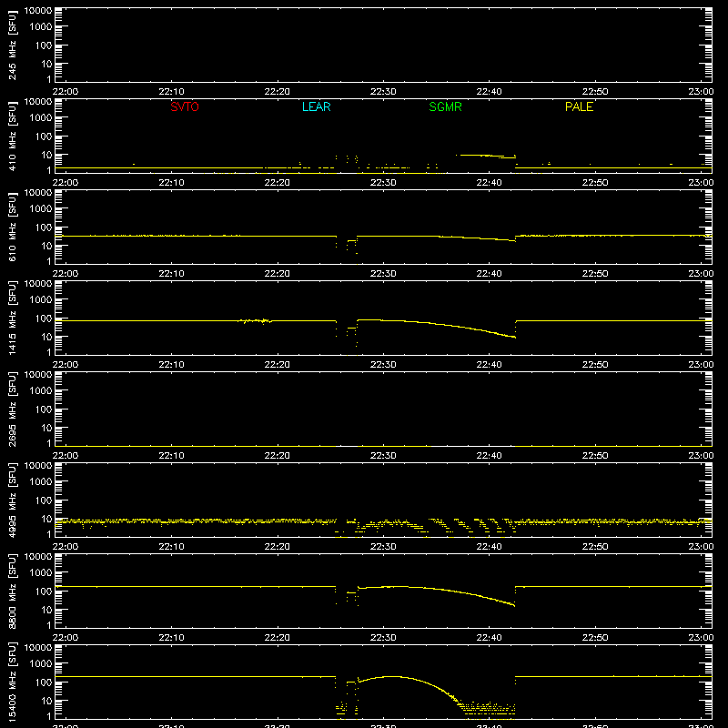Click 22:00 tick under the 8800 MHz panel
The height and width of the screenshot is (728, 728).
tap(66, 638)
